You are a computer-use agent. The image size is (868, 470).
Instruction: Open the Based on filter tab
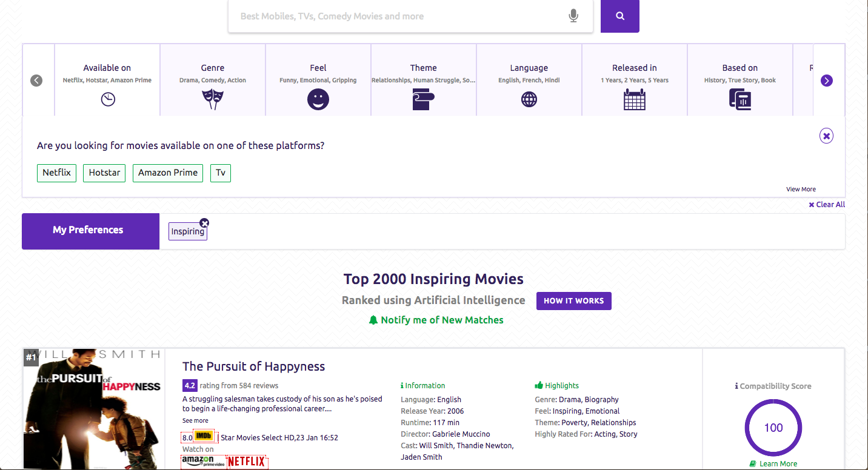pyautogui.click(x=740, y=79)
